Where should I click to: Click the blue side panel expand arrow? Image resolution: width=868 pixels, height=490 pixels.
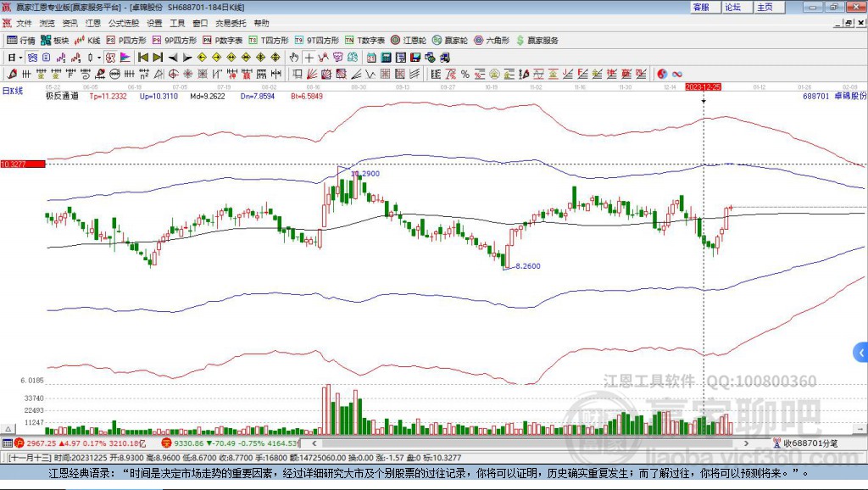pos(861,352)
